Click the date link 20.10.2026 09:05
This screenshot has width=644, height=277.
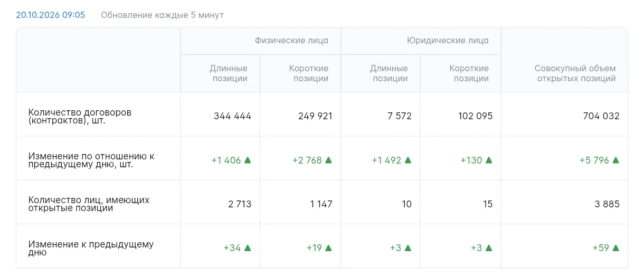point(50,15)
